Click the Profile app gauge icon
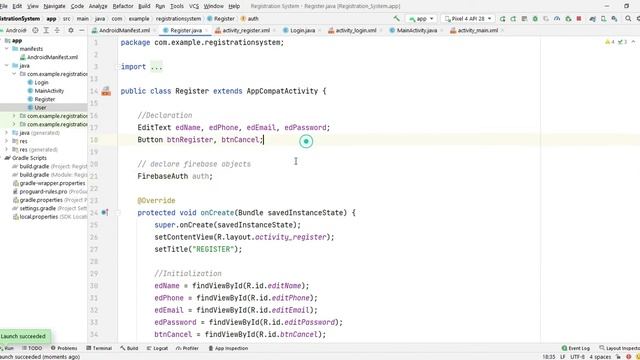 (557, 18)
